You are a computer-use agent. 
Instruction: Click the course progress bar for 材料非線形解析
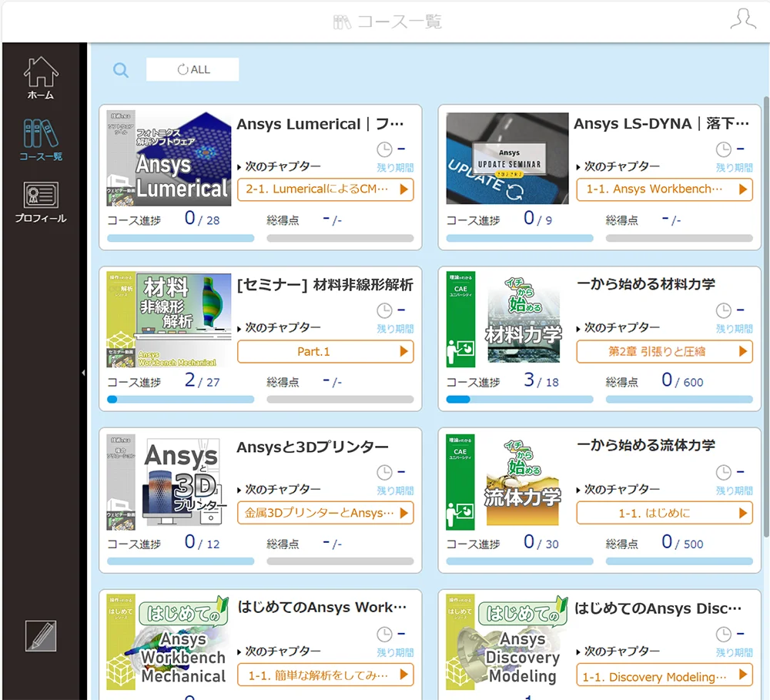point(181,400)
